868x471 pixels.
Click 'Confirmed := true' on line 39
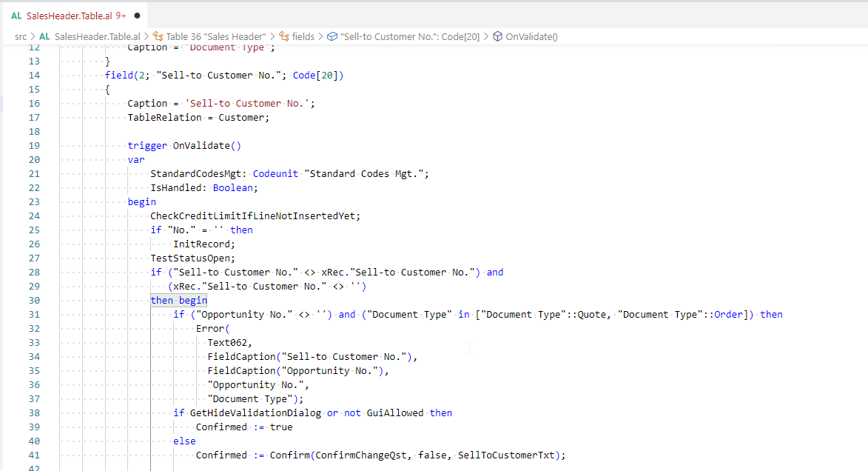tap(244, 427)
